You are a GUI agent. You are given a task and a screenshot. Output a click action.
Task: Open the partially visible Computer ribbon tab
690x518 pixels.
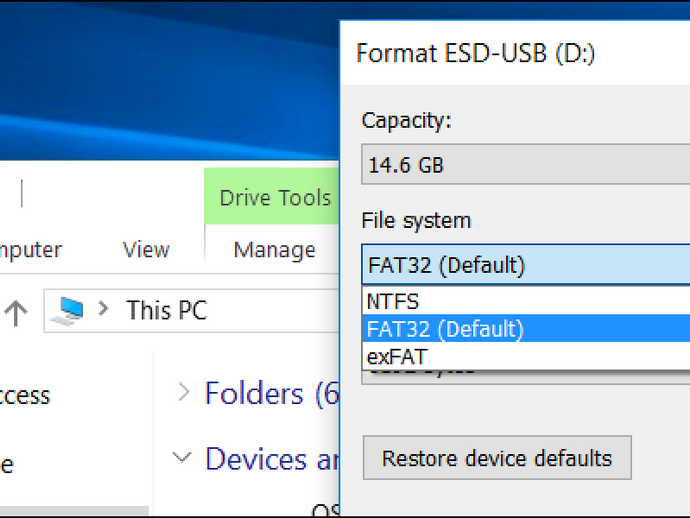(31, 250)
